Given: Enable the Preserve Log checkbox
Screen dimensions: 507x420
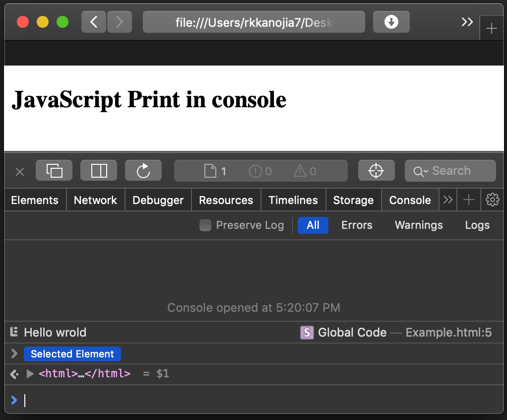Looking at the screenshot, I should pos(205,225).
